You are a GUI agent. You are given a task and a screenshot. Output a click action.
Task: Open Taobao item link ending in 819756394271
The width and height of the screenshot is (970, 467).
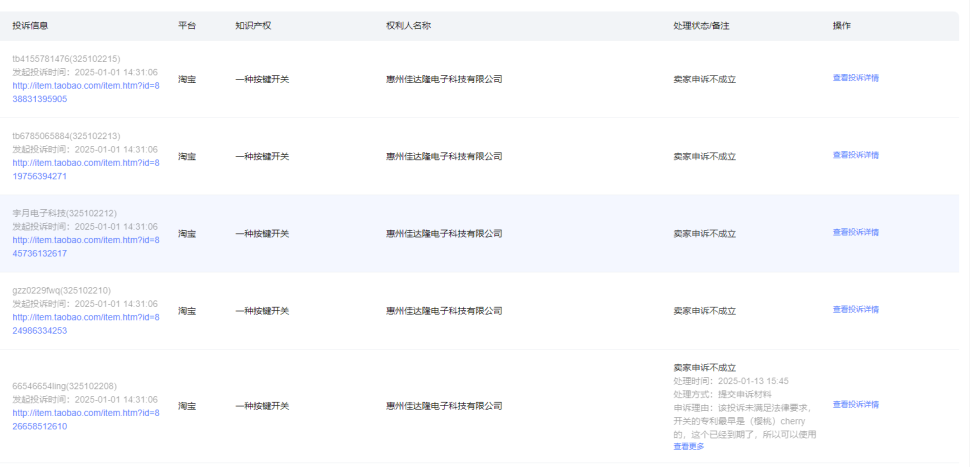[85, 169]
